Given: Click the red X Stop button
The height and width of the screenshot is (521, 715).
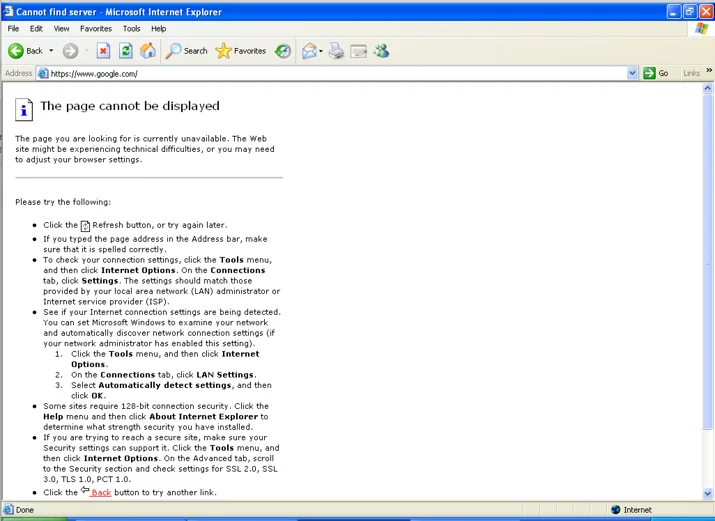Looking at the screenshot, I should [x=104, y=51].
